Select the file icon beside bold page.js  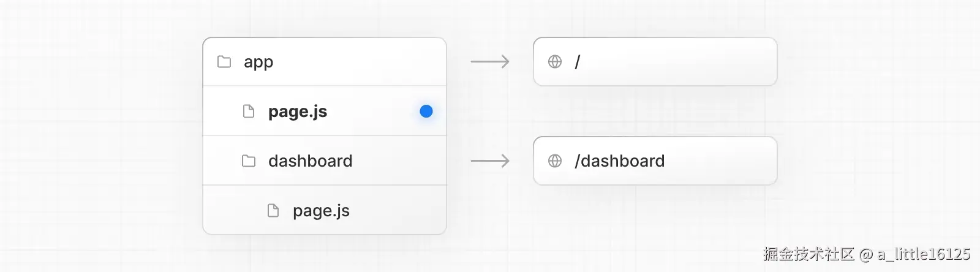coord(249,111)
